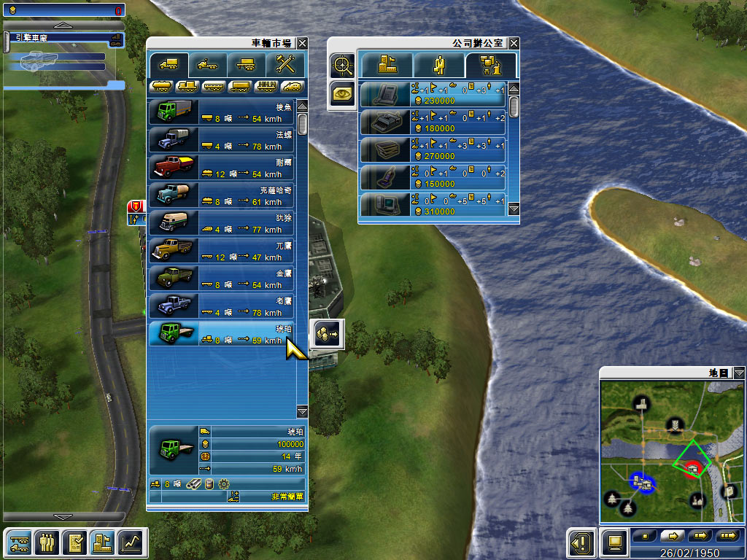Viewport: 747px width, 560px height.
Task: Click the factory marker at minimap top
Action: tap(642, 404)
